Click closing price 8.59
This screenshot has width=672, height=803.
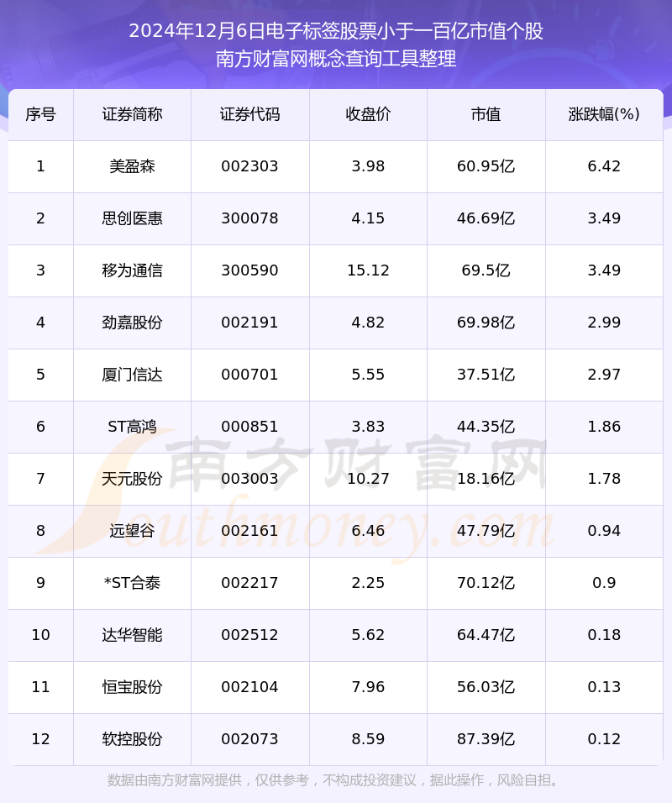point(368,739)
